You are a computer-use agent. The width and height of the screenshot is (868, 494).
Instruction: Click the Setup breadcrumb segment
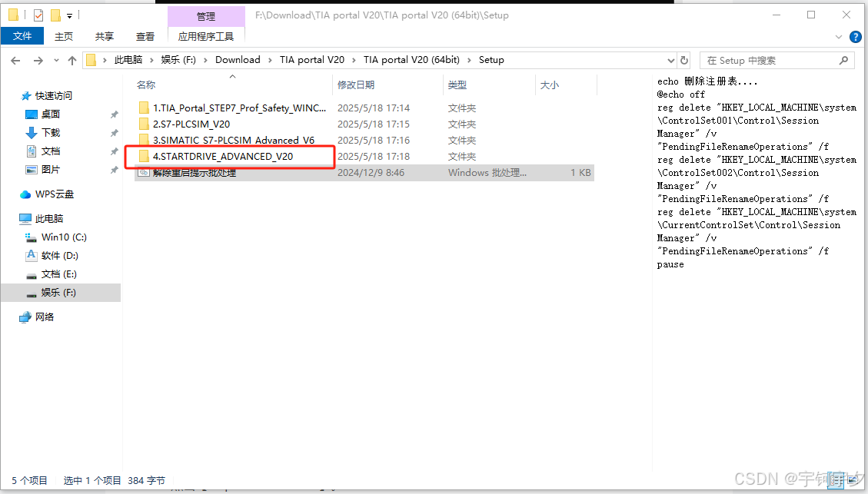(x=491, y=60)
